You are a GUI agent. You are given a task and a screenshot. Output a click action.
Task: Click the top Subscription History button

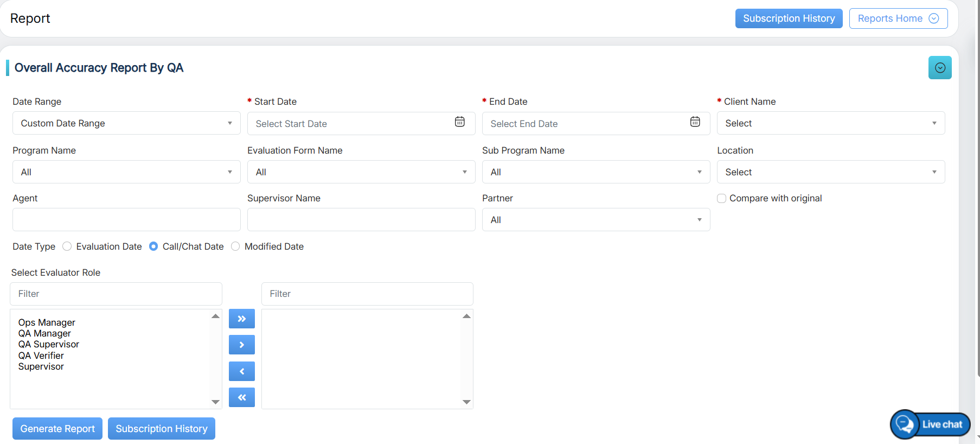tap(789, 18)
